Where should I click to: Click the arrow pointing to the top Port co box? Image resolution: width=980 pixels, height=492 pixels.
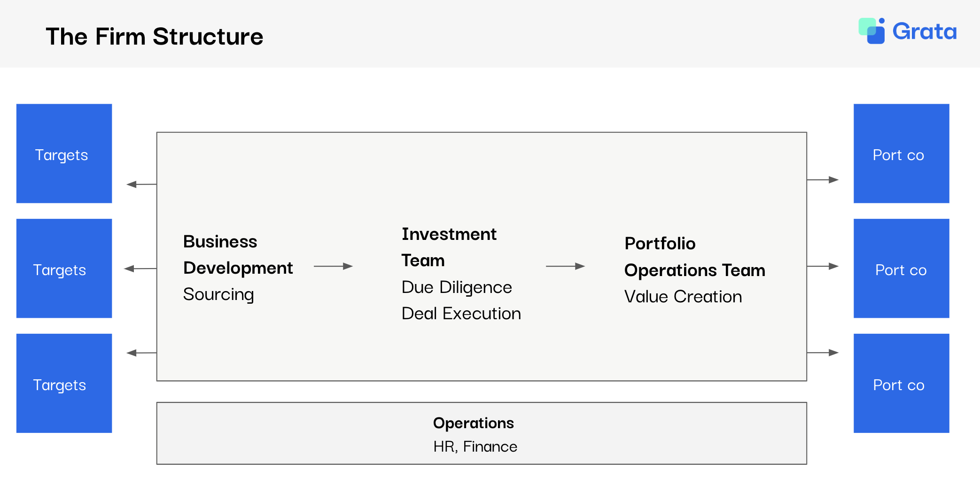click(823, 180)
